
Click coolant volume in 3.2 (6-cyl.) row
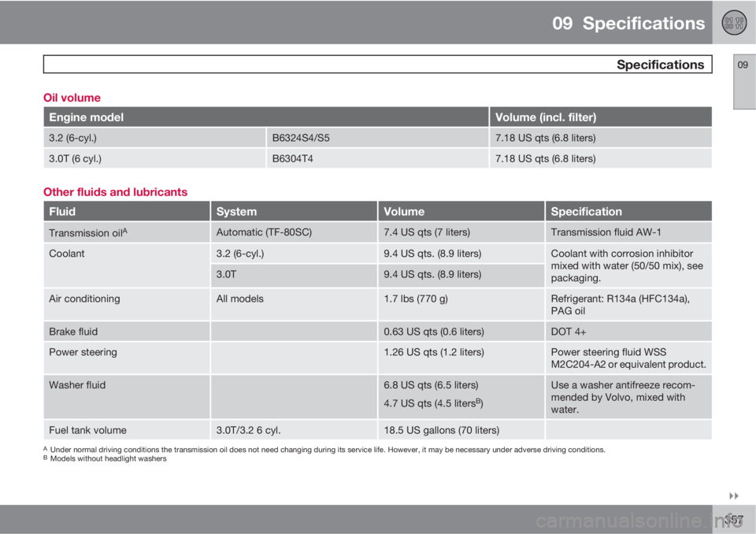click(461, 254)
